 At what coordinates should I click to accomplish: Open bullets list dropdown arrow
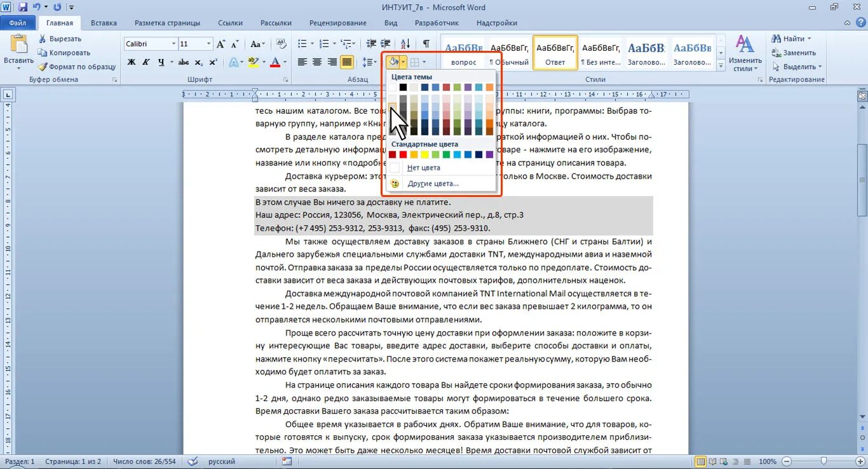[x=311, y=44]
